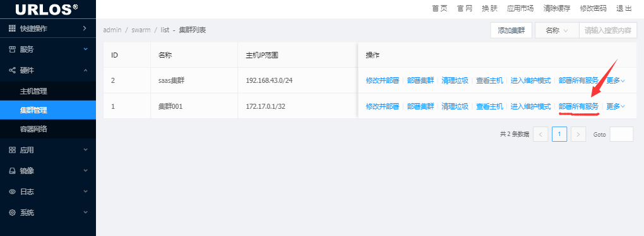This screenshot has width=644, height=236.
Task: Click the 镜像 disk icon in sidebar
Action: (x=12, y=170)
